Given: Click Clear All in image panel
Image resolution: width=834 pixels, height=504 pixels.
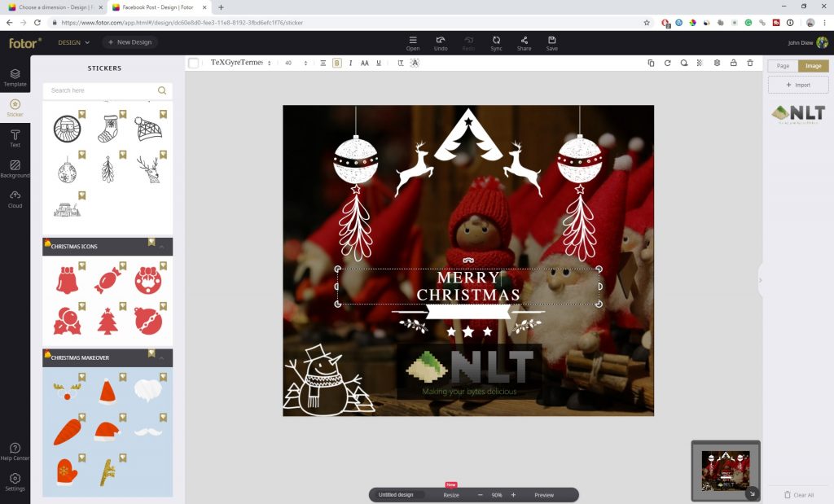Looking at the screenshot, I should tap(799, 495).
